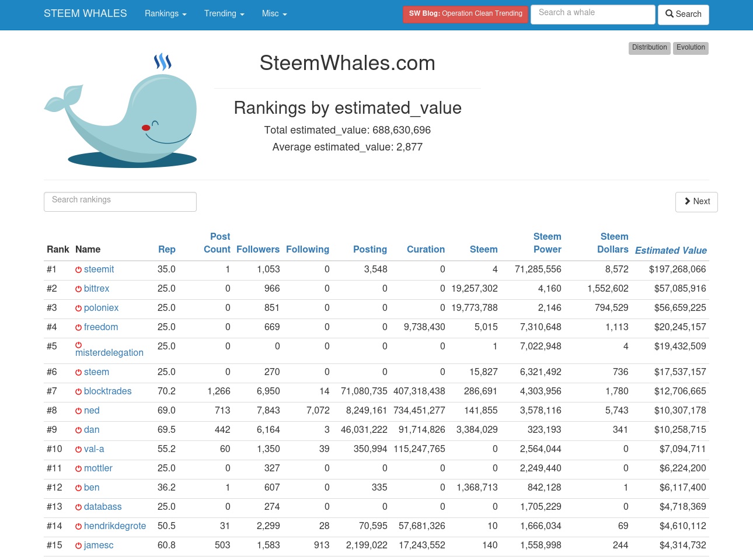Sort rankings by Curation column

click(x=426, y=249)
